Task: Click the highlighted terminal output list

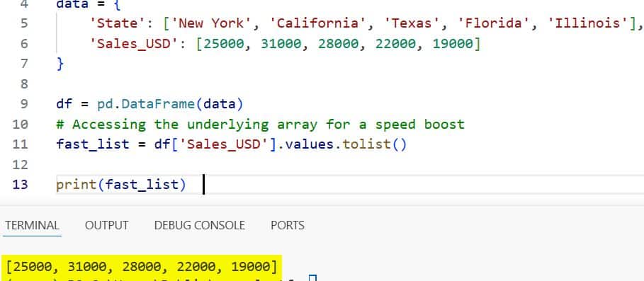Action: (x=142, y=267)
